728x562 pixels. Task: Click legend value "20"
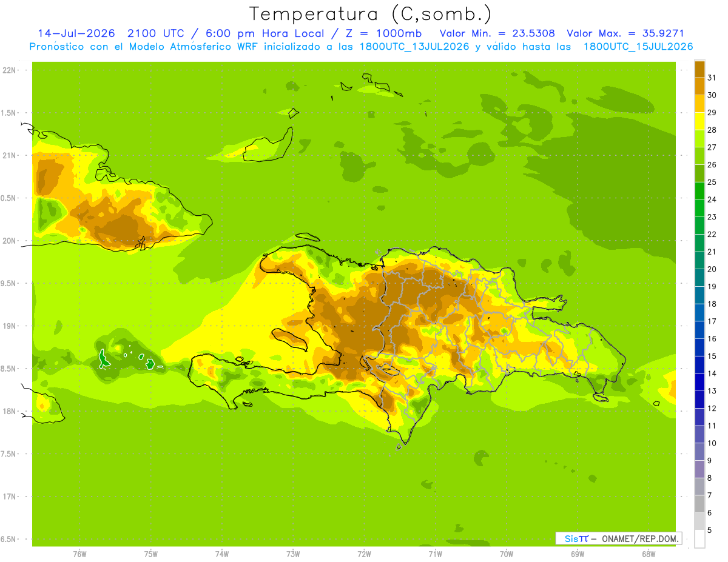click(x=712, y=269)
